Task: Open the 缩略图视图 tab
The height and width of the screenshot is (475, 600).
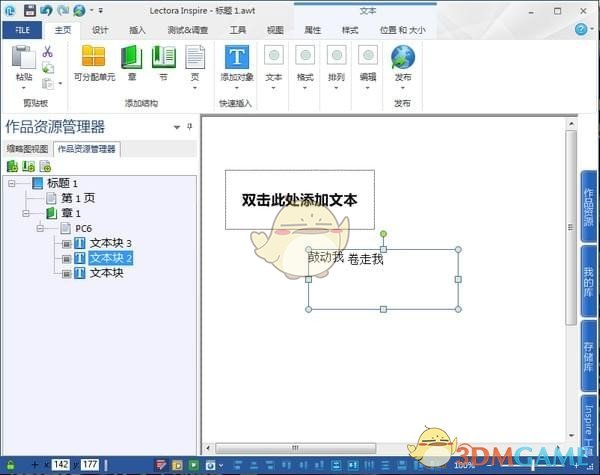Action: coord(28,149)
